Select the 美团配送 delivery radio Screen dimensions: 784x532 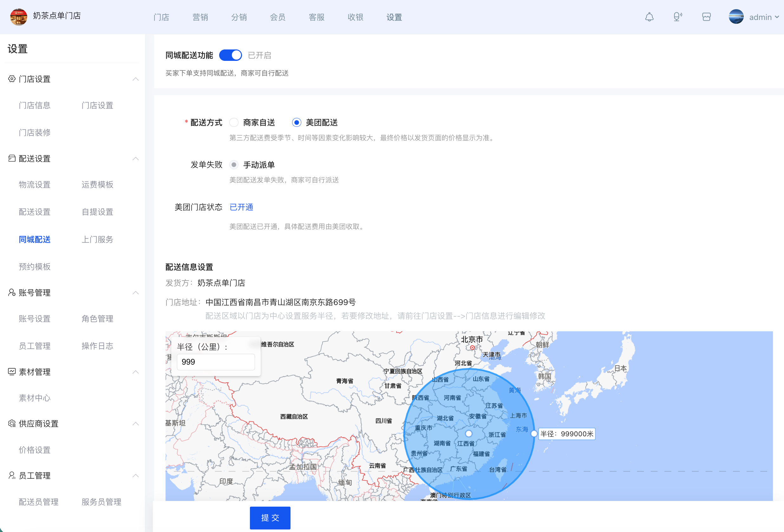pos(297,122)
